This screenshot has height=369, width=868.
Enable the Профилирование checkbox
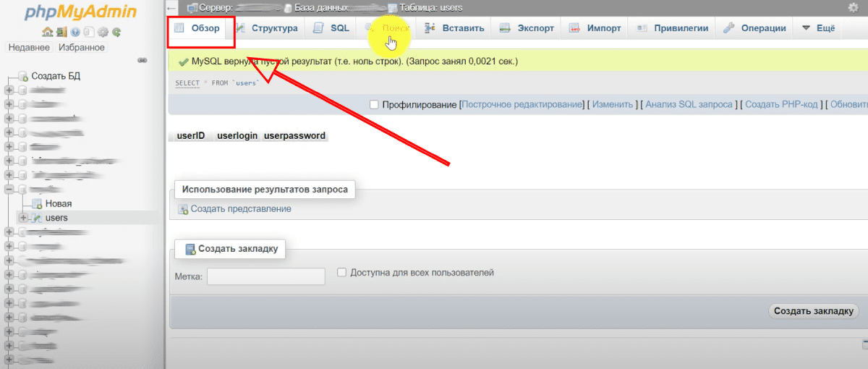[374, 105]
